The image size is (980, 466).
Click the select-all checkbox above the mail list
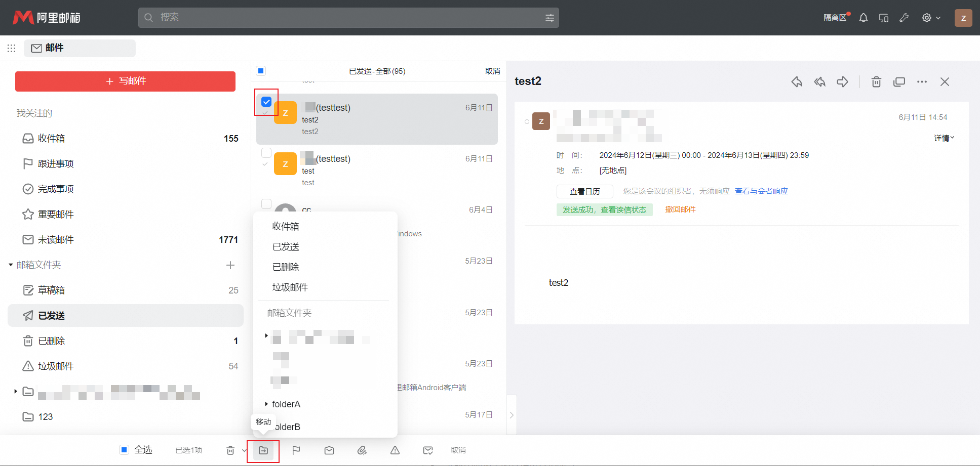[260, 71]
